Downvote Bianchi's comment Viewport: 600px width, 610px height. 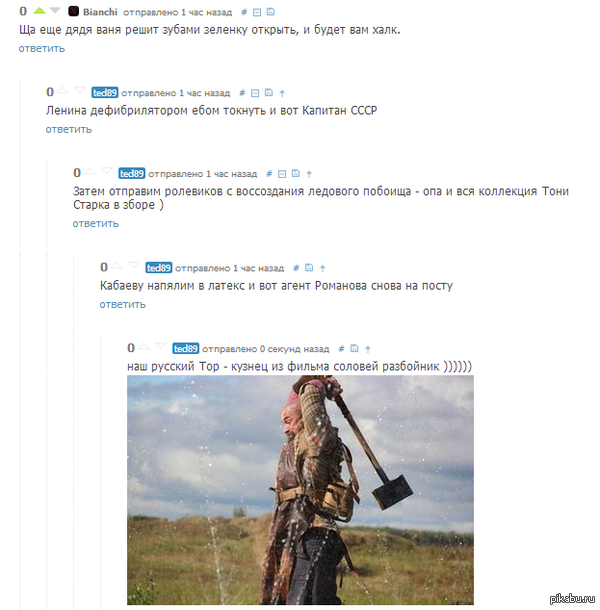[x=55, y=11]
